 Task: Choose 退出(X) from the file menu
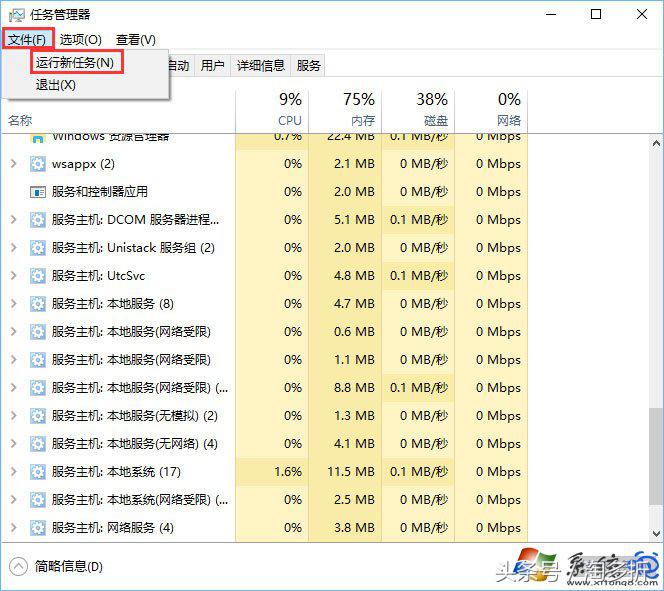(55, 85)
